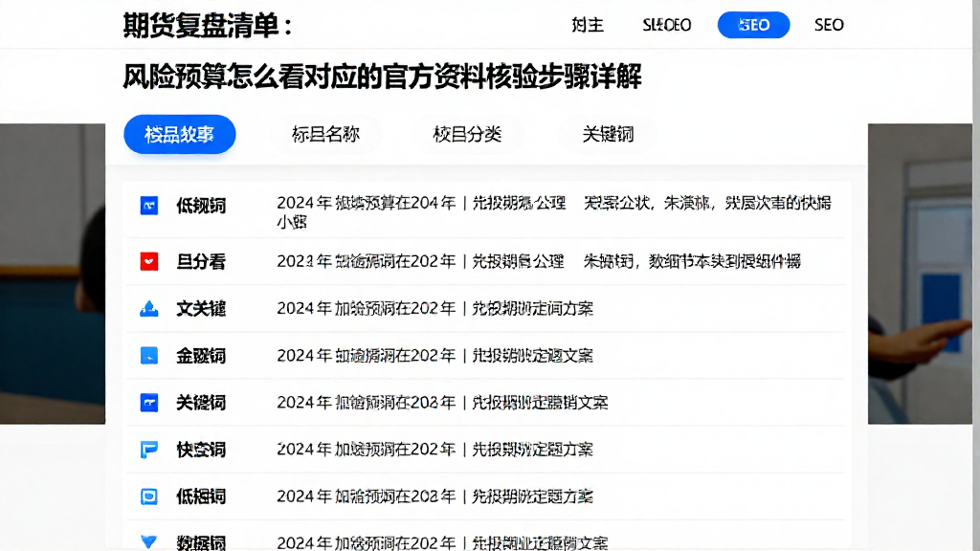The width and height of the screenshot is (980, 551).
Task: Switch to the 校且分类 tab
Action: click(467, 134)
